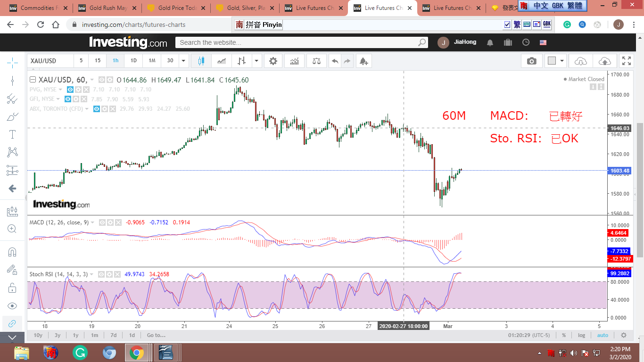
Task: Click the 7d date range button
Action: pyautogui.click(x=113, y=335)
